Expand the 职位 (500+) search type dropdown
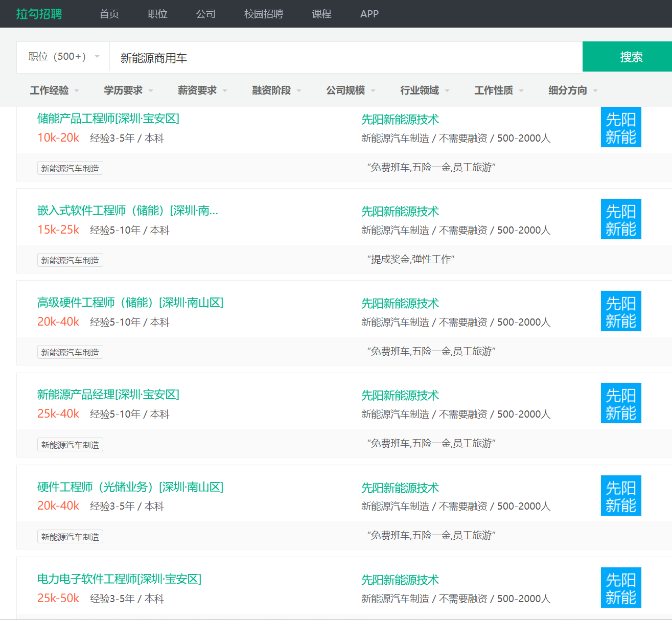The image size is (672, 620). [x=63, y=57]
